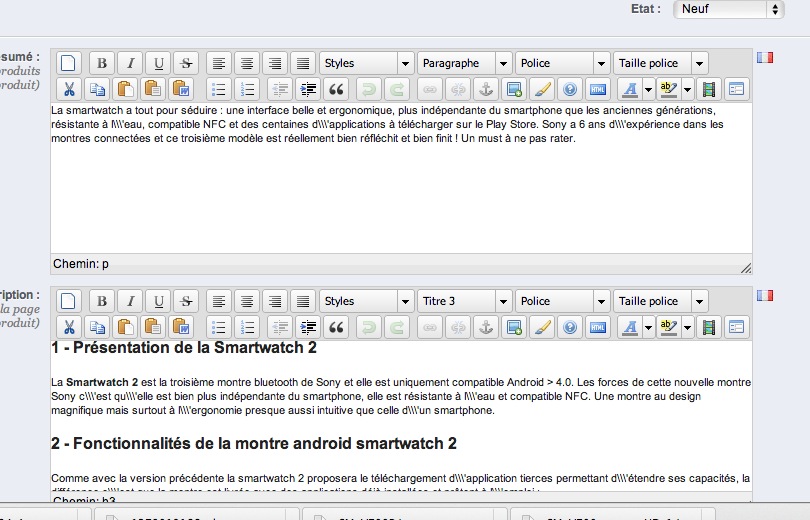This screenshot has width=810, height=520.
Task: Open Police font dropdown in description editor
Action: (562, 301)
